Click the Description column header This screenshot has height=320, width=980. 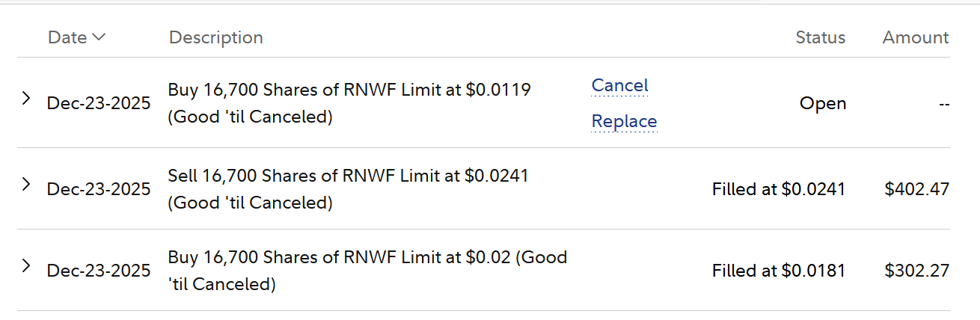[x=215, y=37]
